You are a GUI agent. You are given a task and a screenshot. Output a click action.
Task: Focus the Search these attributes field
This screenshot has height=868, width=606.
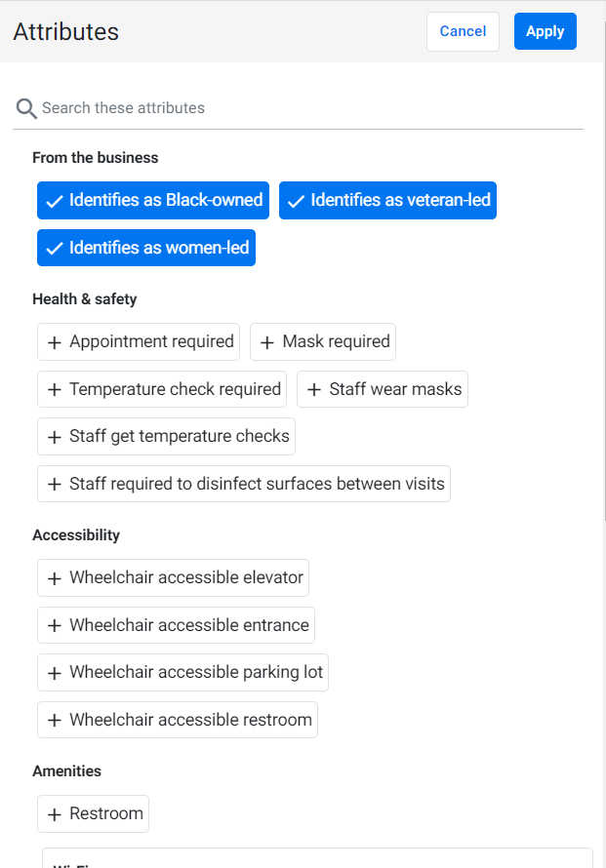[x=298, y=108]
